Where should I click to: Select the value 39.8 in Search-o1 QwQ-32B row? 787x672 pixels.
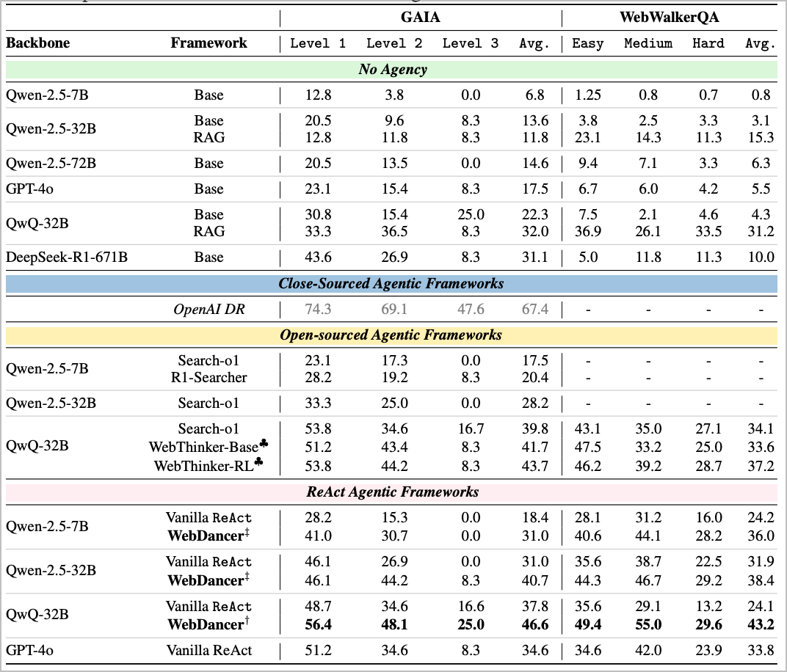pos(535,428)
